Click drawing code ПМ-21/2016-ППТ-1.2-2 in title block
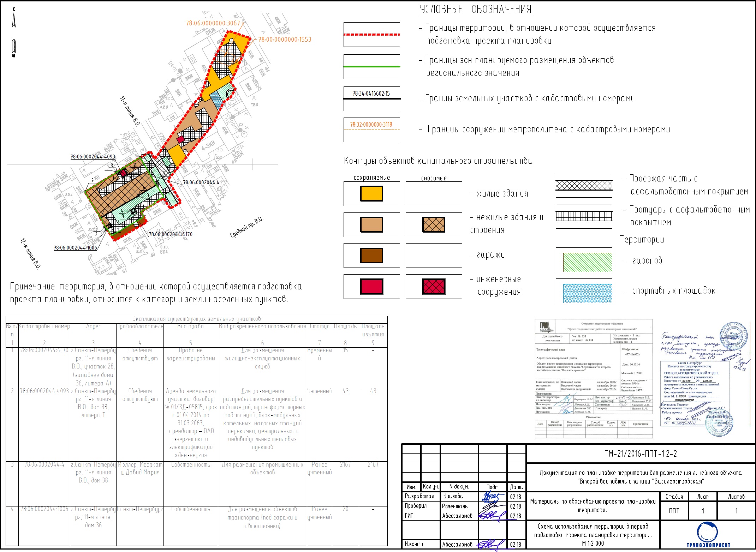The height and width of the screenshot is (552, 756). coord(640,454)
